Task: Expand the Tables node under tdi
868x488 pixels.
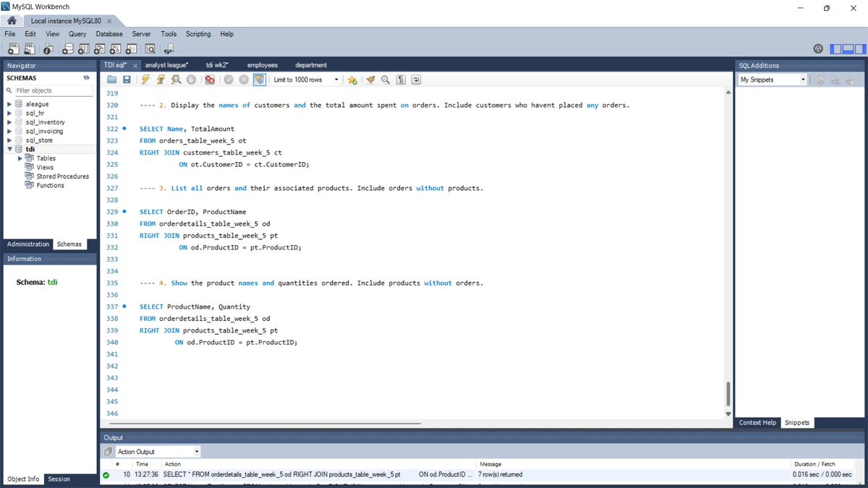Action: click(x=20, y=158)
